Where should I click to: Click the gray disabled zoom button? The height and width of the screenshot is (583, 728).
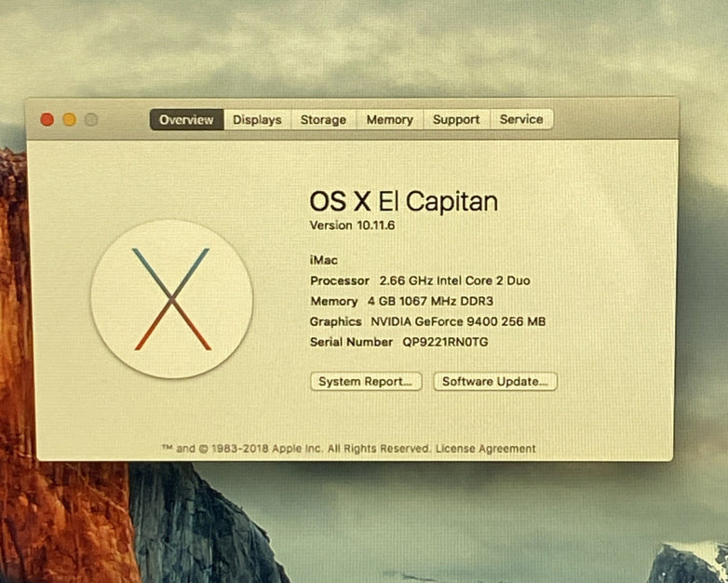[91, 119]
